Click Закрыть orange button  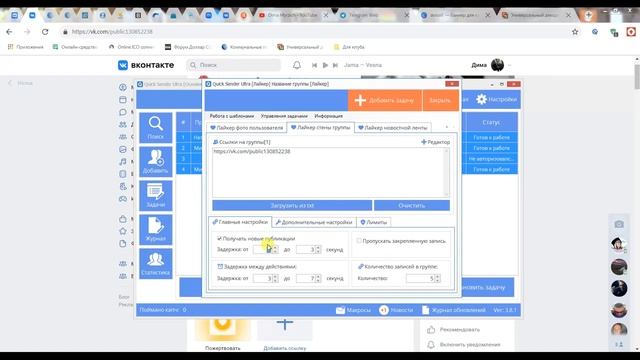click(440, 100)
